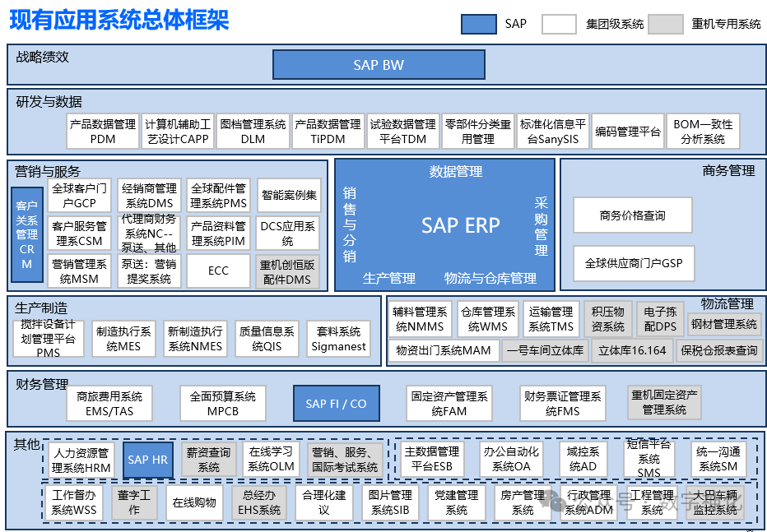Click 全球客户门户GCP box
The image size is (767, 532).
pyautogui.click(x=79, y=196)
